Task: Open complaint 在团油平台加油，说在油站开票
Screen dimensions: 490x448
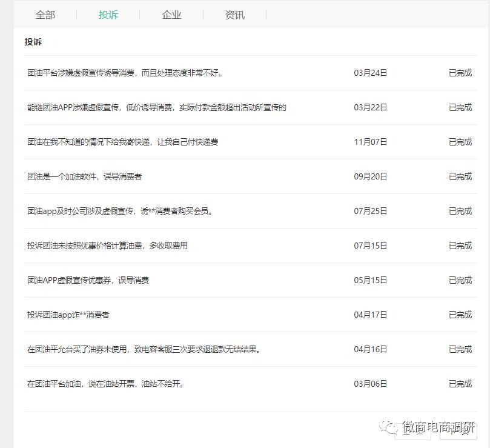Action: (105, 384)
